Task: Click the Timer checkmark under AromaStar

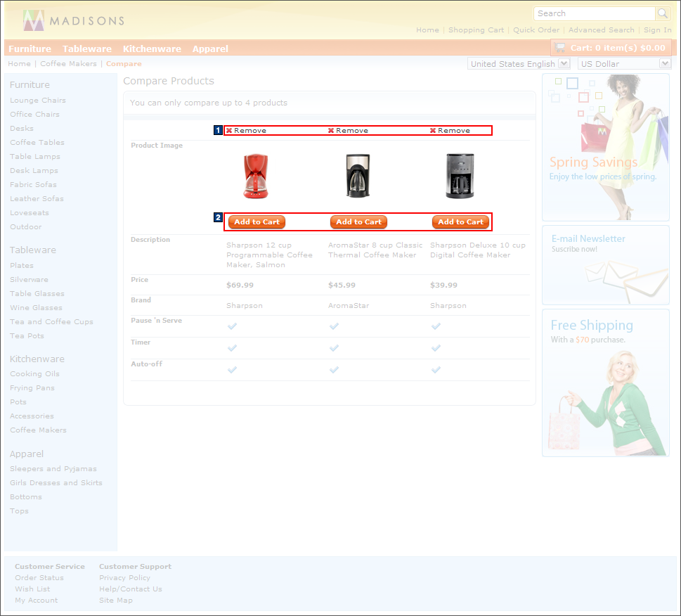Action: click(x=334, y=348)
